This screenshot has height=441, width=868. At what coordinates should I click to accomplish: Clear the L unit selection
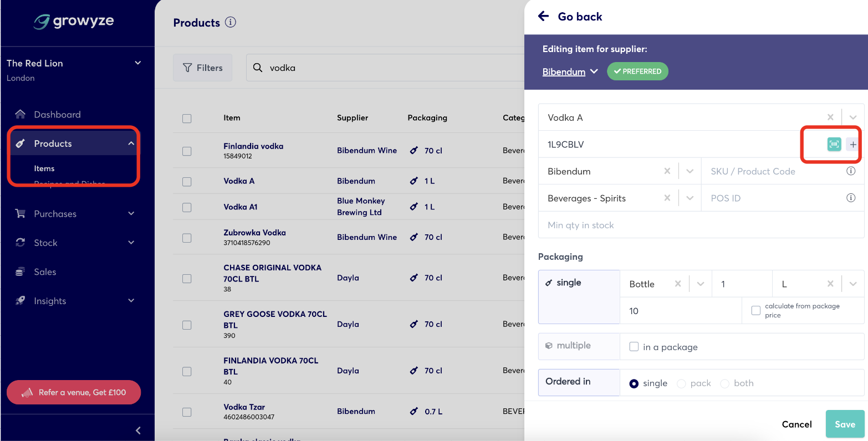click(830, 284)
